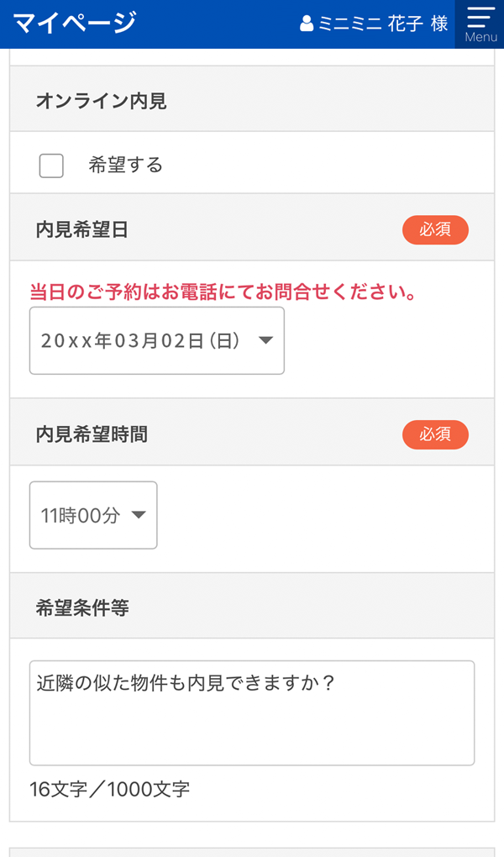Click 必須 badge beside 内見希望日
The height and width of the screenshot is (857, 504).
(435, 229)
